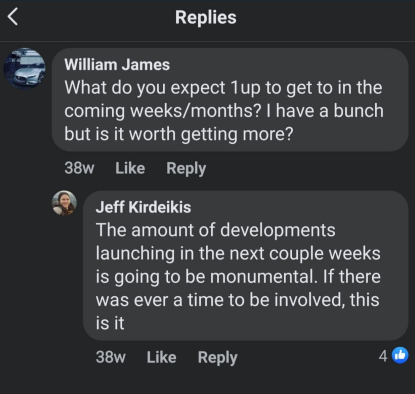
Task: Reply to William James's comment
Action: click(186, 168)
